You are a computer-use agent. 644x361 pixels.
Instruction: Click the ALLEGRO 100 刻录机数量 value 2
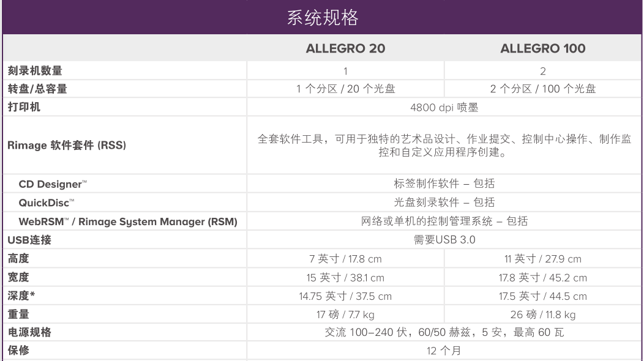pyautogui.click(x=542, y=71)
